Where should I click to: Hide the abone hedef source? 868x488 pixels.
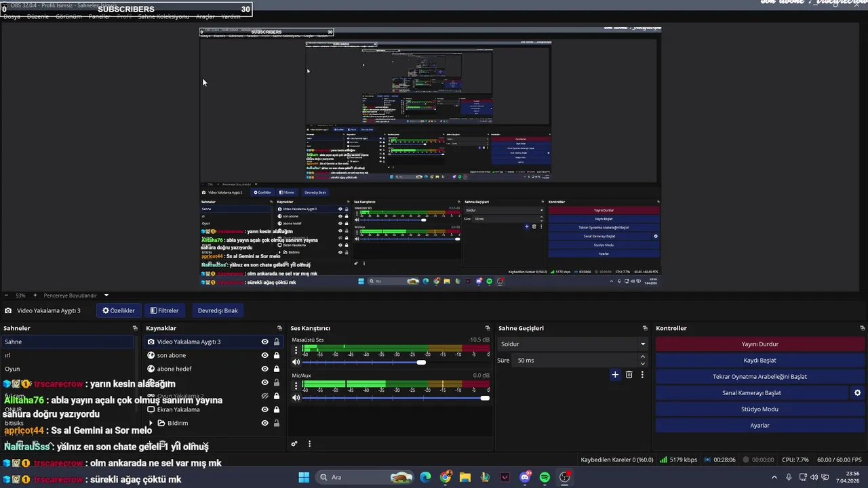pos(264,369)
